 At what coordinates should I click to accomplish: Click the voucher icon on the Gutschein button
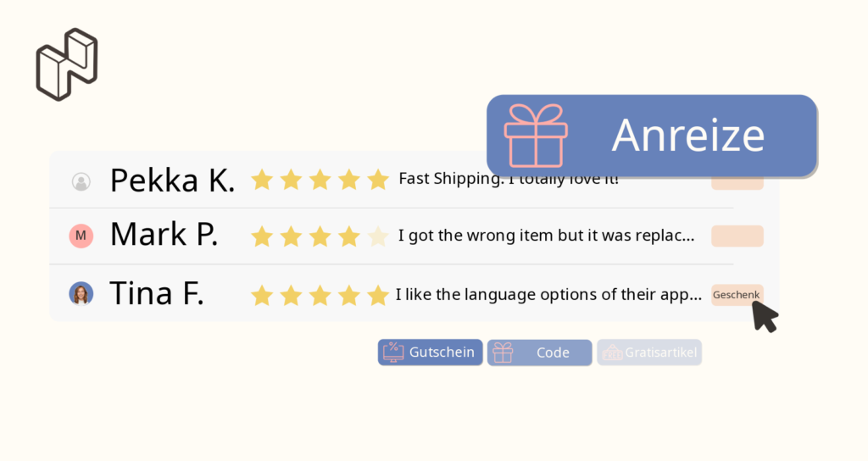[393, 353]
